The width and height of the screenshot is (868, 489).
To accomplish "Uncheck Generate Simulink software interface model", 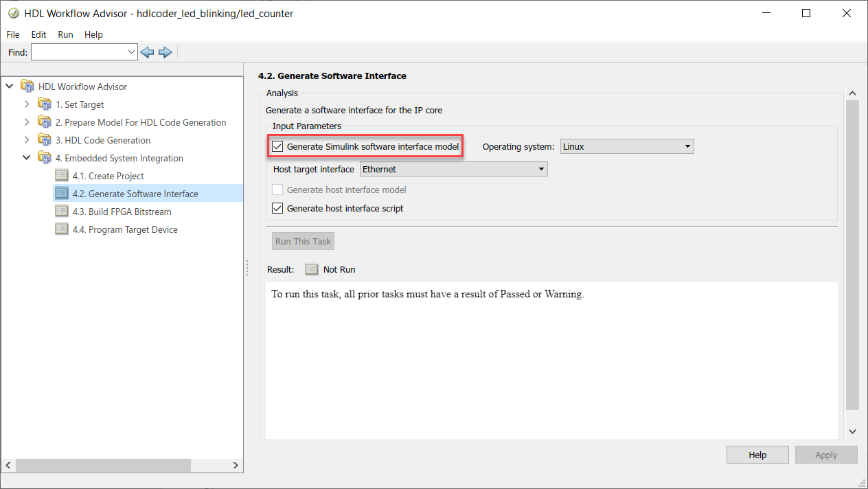I will coord(277,146).
